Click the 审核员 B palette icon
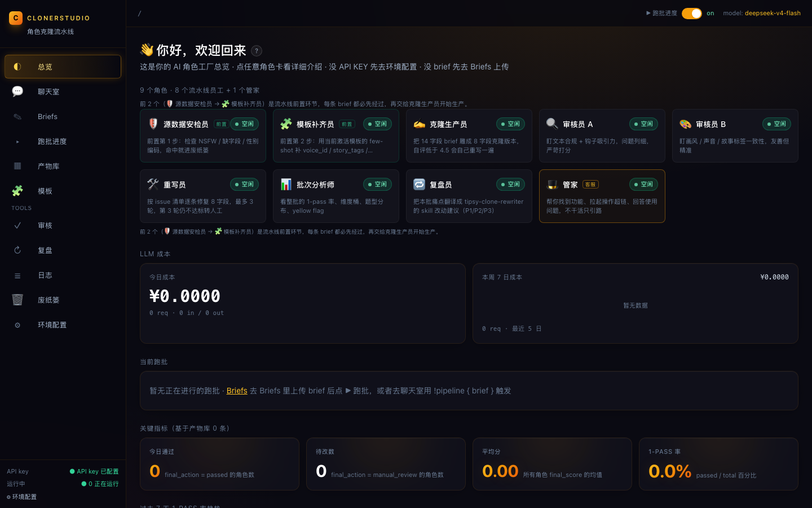Viewport: 812px width, 508px height. 685,124
